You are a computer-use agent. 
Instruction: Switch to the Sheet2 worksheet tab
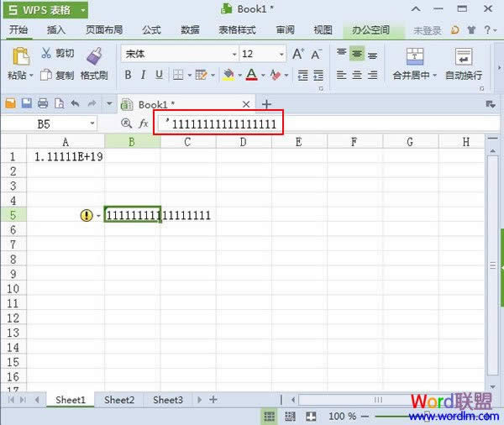point(118,400)
